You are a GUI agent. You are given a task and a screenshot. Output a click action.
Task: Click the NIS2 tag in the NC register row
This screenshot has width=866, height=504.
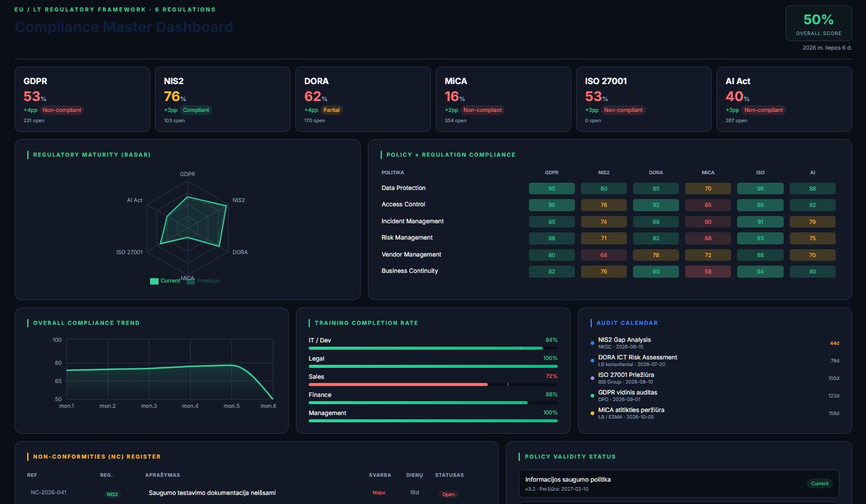coord(113,494)
